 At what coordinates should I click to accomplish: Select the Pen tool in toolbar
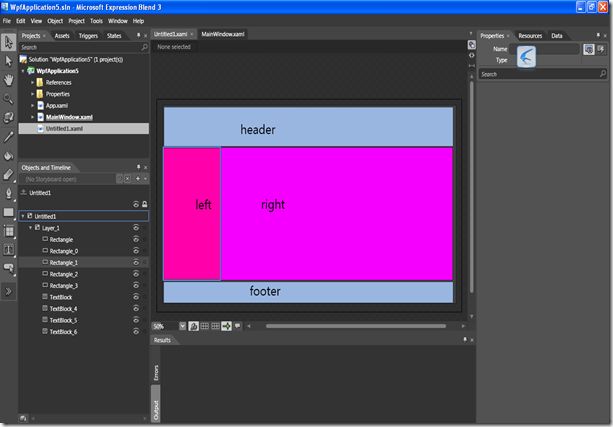[x=8, y=193]
